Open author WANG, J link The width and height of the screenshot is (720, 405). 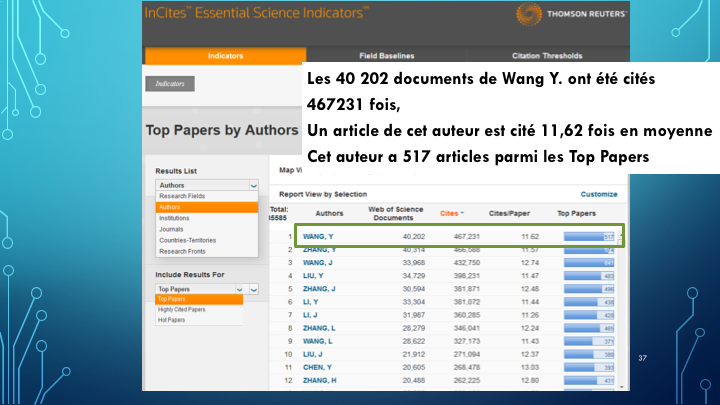317,263
